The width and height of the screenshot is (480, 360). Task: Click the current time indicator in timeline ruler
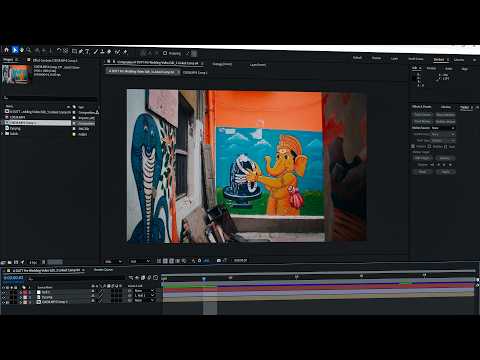click(204, 278)
